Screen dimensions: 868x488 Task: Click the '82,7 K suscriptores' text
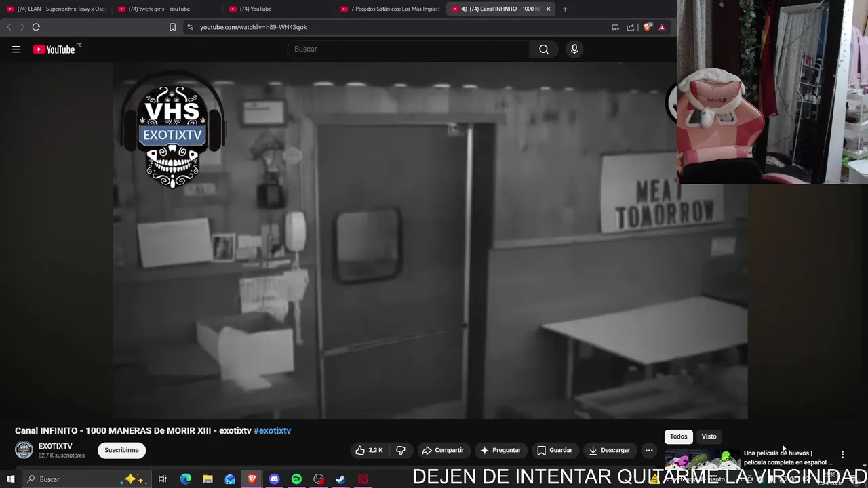click(x=62, y=455)
